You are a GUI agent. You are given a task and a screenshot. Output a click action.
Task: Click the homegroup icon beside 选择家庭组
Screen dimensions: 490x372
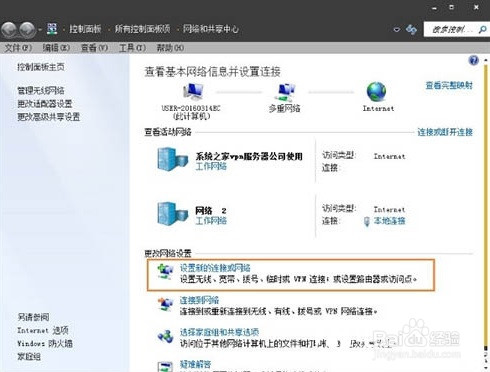(x=166, y=336)
